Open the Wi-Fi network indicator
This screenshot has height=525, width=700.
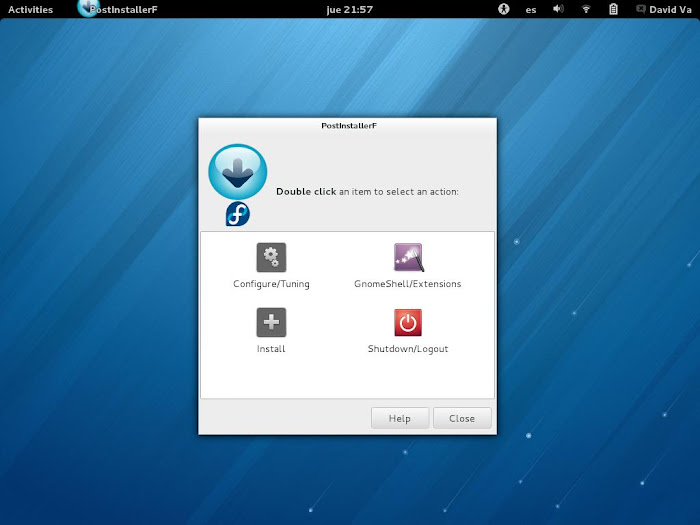[586, 9]
